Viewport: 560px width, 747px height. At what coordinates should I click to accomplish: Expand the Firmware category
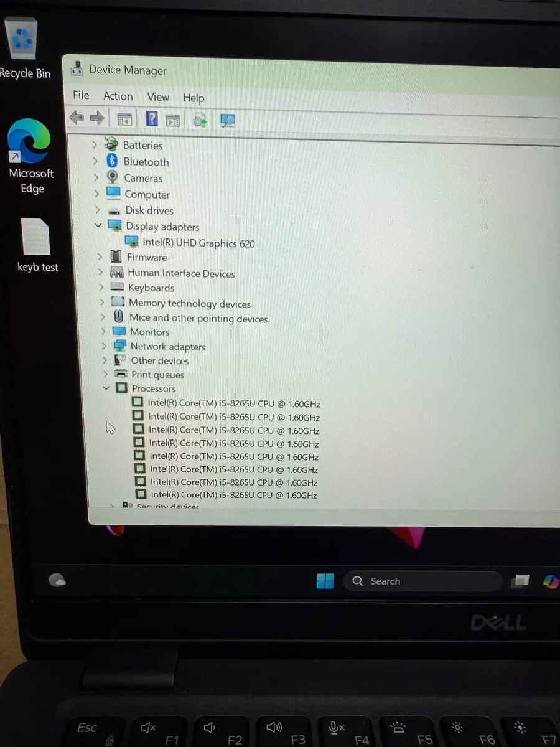pyautogui.click(x=100, y=256)
